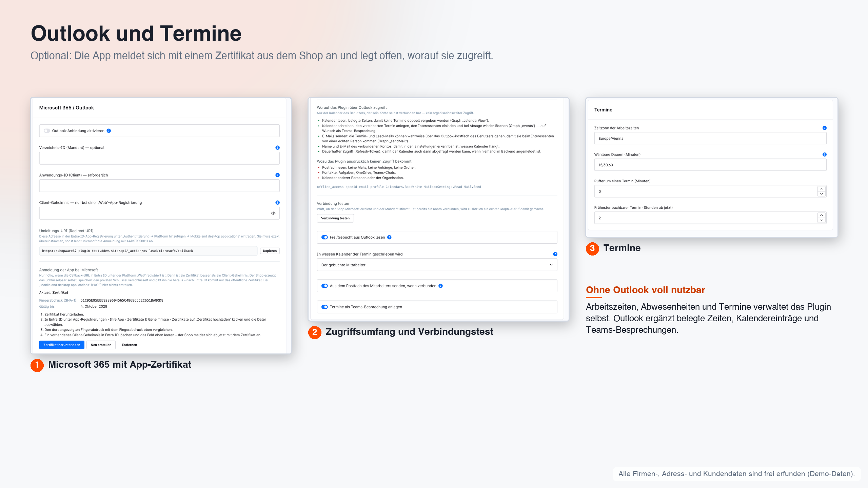This screenshot has width=868, height=488.
Task: Open help for Wählbare Dauern (Minuten)
Action: pyautogui.click(x=824, y=155)
